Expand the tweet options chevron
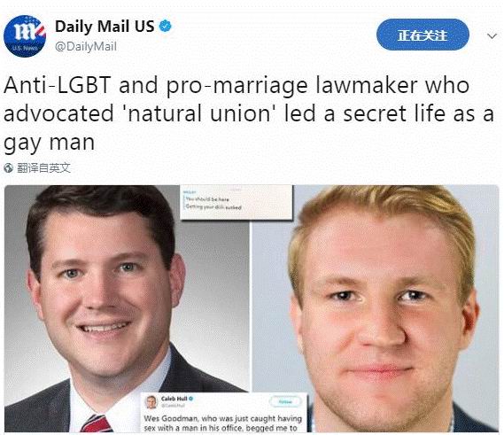504x435 pixels. click(492, 36)
